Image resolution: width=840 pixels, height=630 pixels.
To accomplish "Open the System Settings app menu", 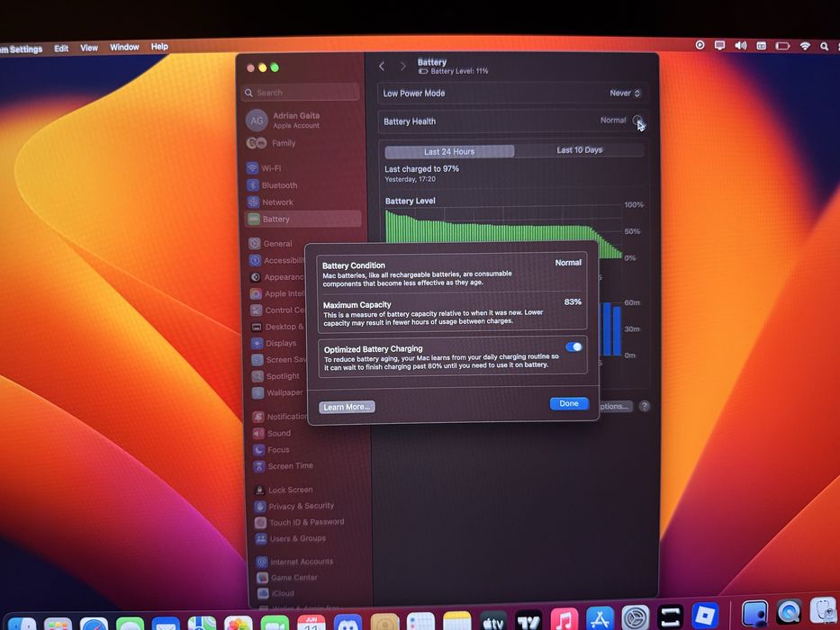I will tap(22, 49).
